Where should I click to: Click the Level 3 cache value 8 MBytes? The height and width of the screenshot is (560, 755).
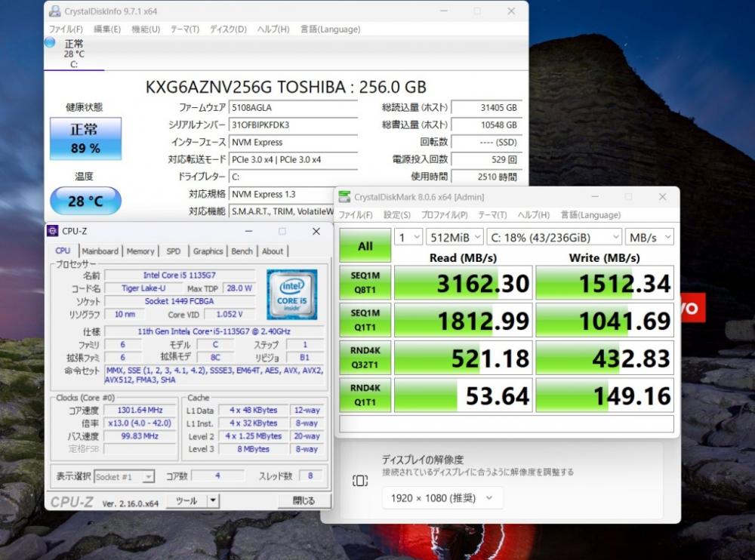(253, 449)
